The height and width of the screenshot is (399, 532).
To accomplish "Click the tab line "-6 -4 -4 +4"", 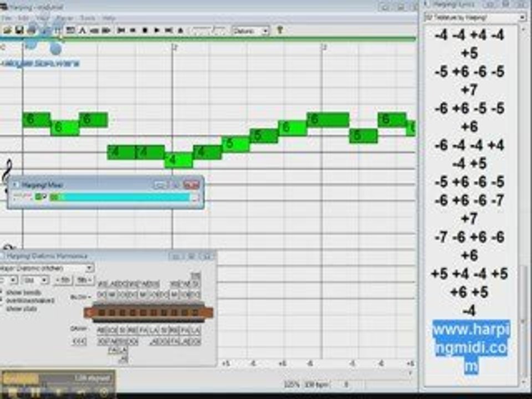I will click(469, 145).
